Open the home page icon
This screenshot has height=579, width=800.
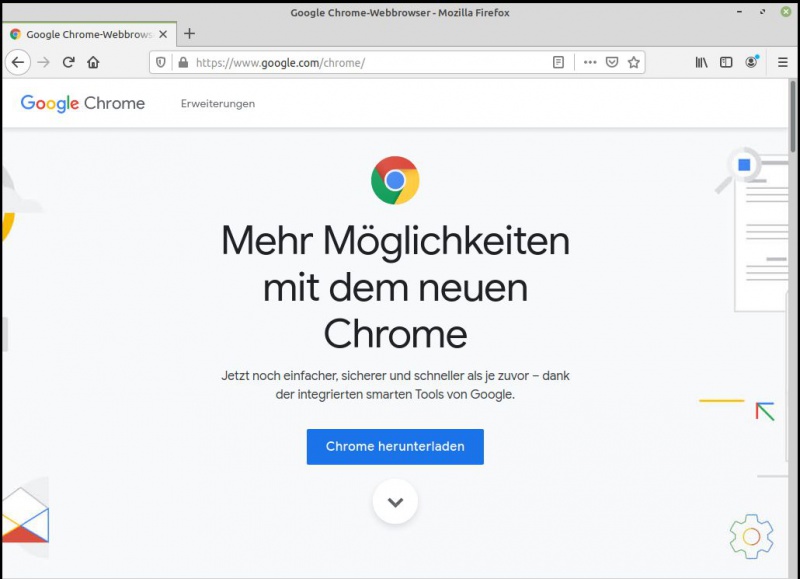93,62
